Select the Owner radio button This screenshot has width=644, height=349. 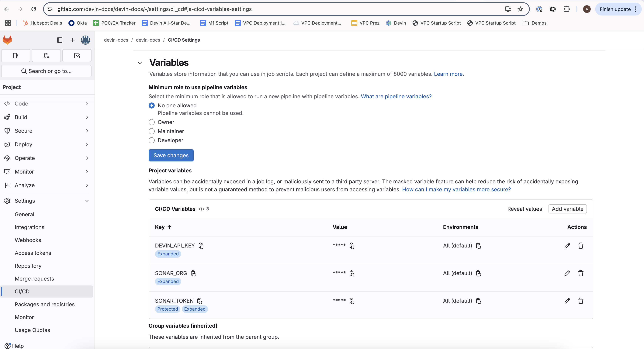[151, 122]
